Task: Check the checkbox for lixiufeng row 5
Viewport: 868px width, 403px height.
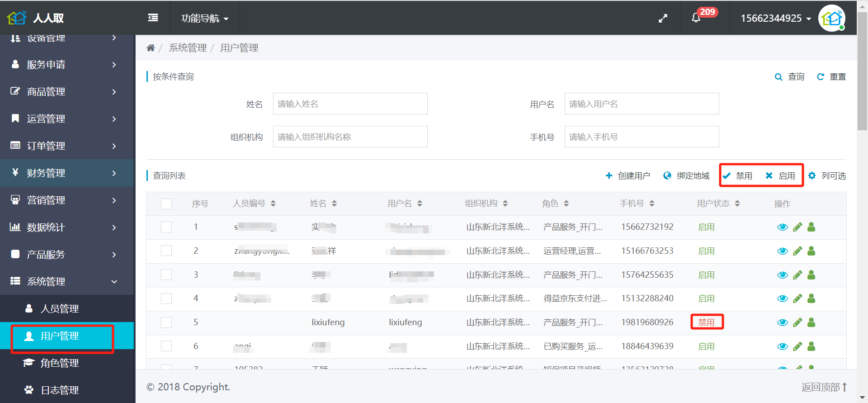Action: [x=166, y=322]
